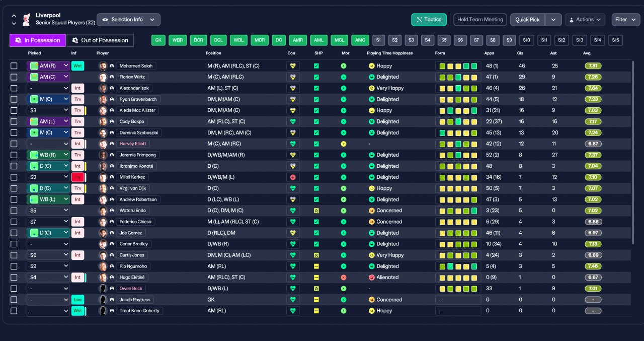
Task: Click the person icon beside Florian Wirtz
Action: point(111,77)
